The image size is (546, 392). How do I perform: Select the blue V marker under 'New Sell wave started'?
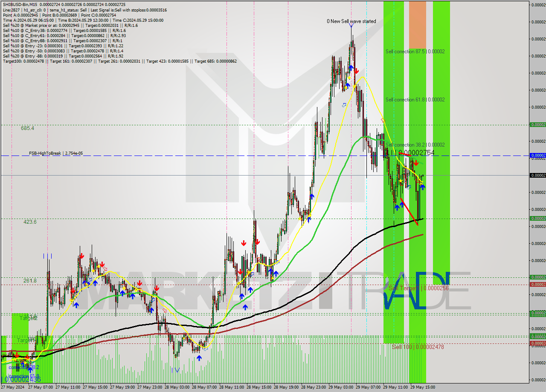coord(351,26)
